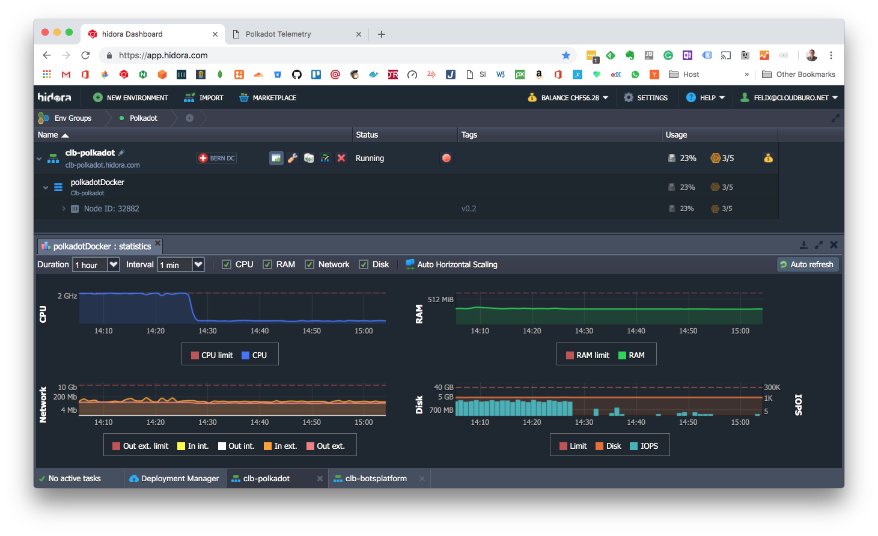Click the red stop status icon beside Running
Viewport: 878px width, 536px height.
click(x=446, y=158)
